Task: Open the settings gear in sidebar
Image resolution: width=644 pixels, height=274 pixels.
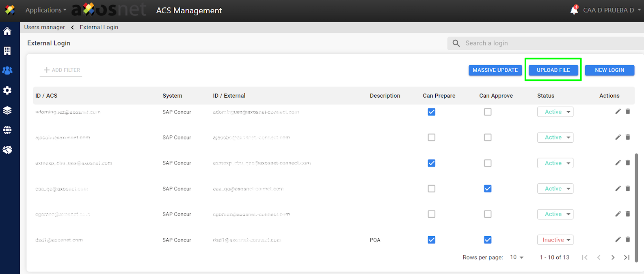Action: 7,90
